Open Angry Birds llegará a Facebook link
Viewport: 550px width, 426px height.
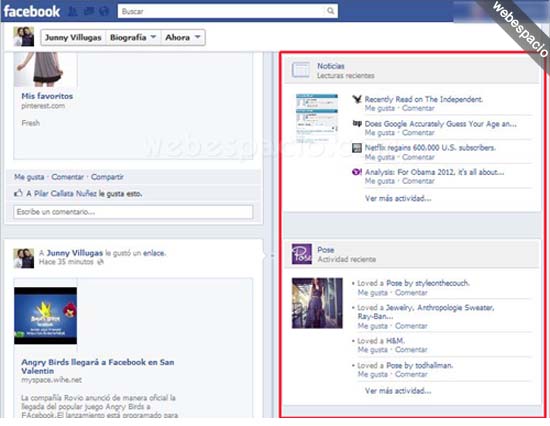tap(98, 366)
